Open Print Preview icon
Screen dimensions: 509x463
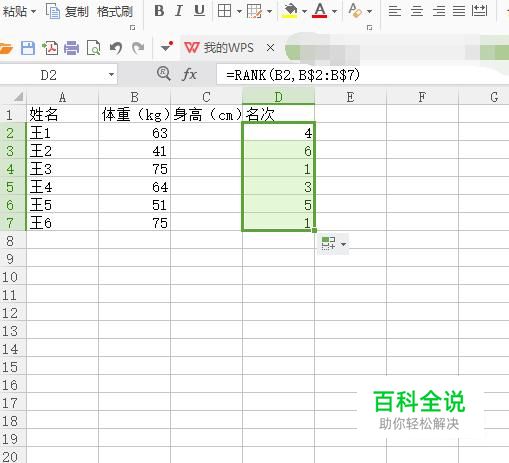(93, 48)
